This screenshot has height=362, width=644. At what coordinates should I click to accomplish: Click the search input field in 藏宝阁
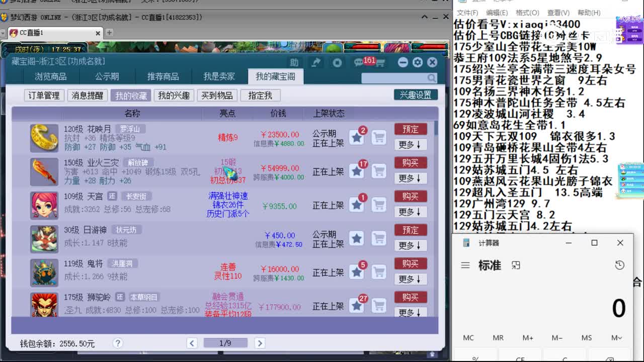(394, 78)
